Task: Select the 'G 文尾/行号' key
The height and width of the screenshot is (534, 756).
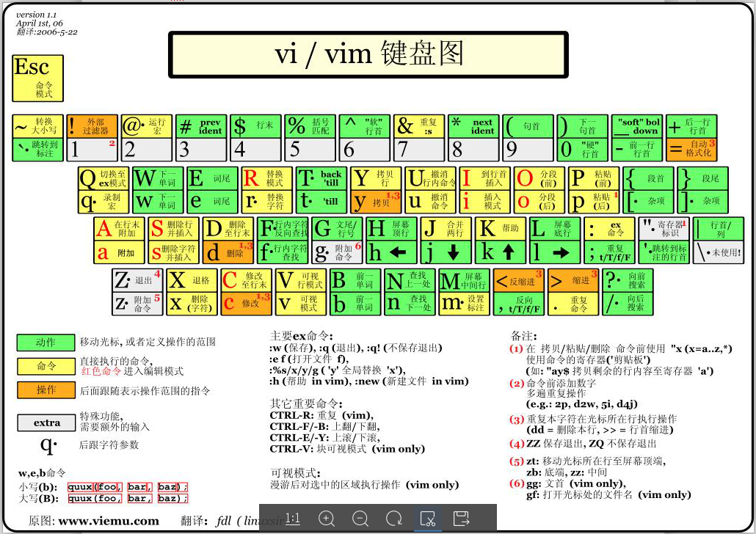Action: [337, 228]
